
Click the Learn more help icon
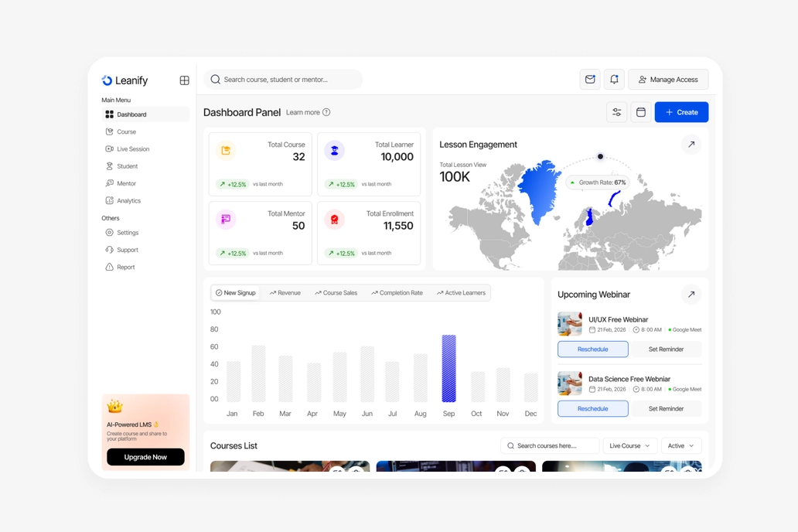click(x=326, y=112)
